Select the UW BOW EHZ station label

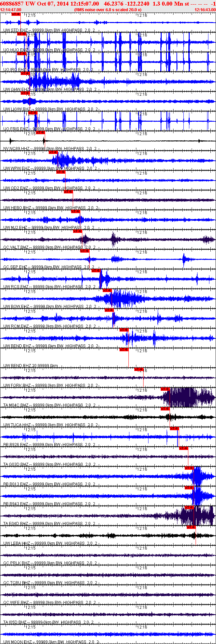[50, 307]
